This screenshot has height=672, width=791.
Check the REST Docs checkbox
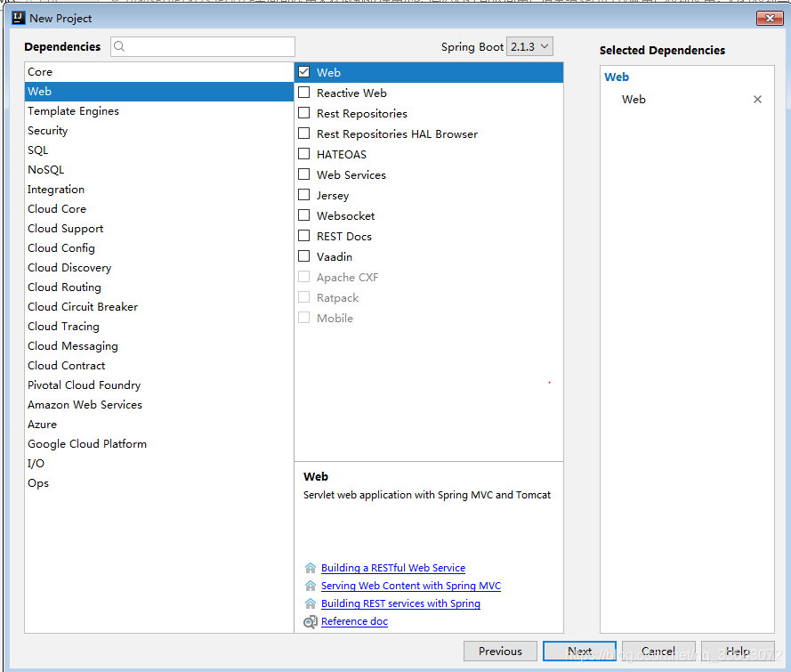[x=303, y=236]
